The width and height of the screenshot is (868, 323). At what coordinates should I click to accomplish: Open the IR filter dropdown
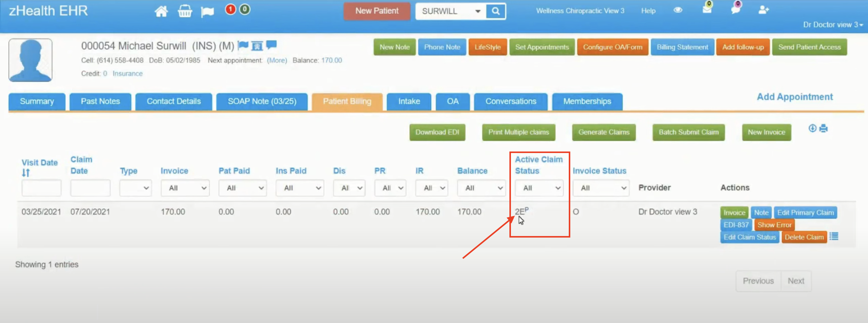(x=431, y=188)
